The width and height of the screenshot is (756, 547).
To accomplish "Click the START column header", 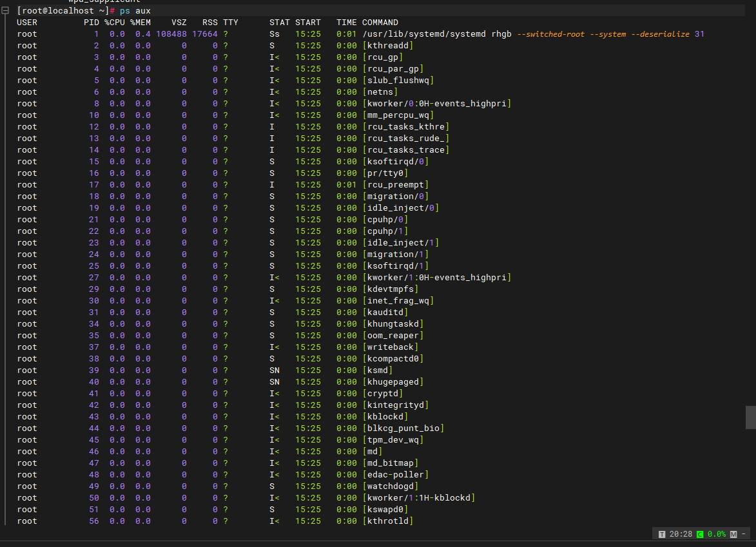I will pyautogui.click(x=308, y=23).
